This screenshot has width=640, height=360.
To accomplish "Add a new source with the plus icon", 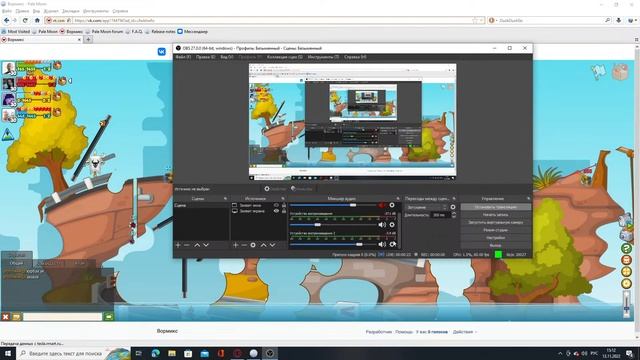I will coord(236,245).
